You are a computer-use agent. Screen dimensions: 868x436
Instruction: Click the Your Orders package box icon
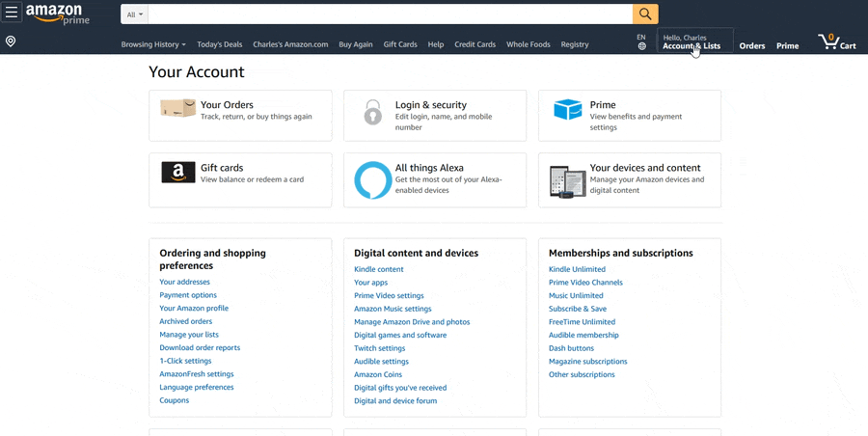click(177, 109)
